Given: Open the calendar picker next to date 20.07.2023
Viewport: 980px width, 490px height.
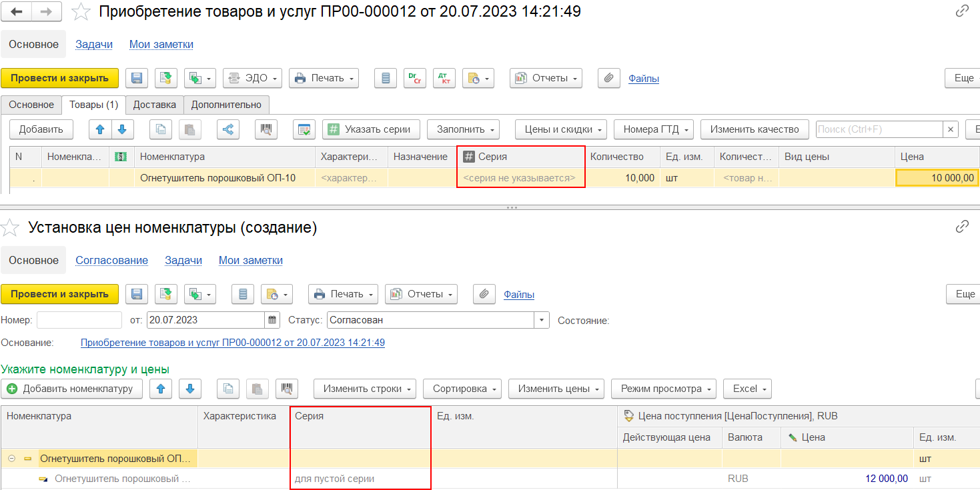Looking at the screenshot, I should tap(272, 320).
